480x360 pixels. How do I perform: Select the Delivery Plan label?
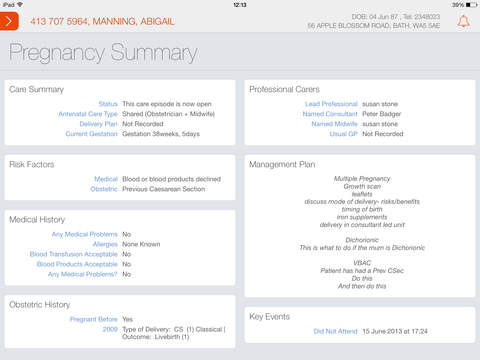[98, 124]
